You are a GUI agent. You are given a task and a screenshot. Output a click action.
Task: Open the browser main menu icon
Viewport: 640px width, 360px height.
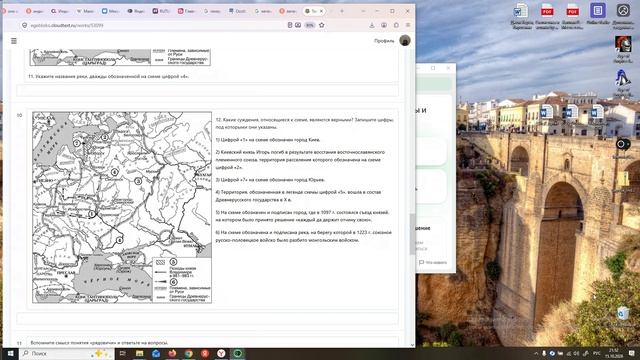click(x=408, y=25)
